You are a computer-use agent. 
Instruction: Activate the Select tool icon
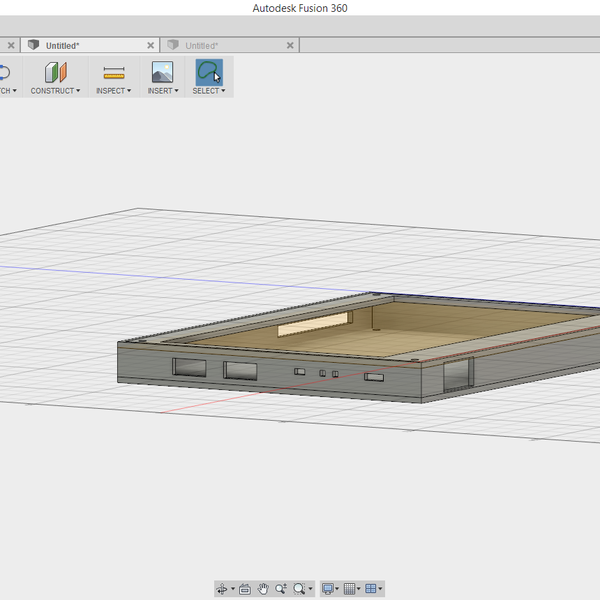click(x=208, y=72)
